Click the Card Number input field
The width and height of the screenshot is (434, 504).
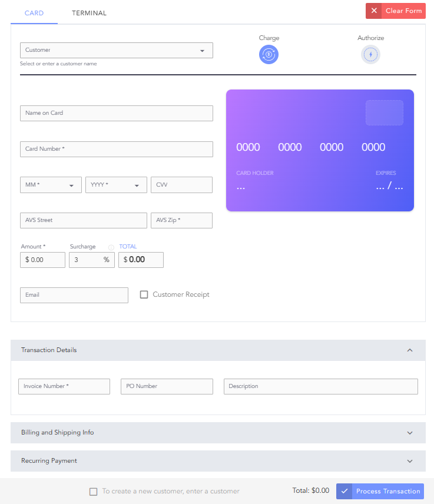click(x=116, y=149)
